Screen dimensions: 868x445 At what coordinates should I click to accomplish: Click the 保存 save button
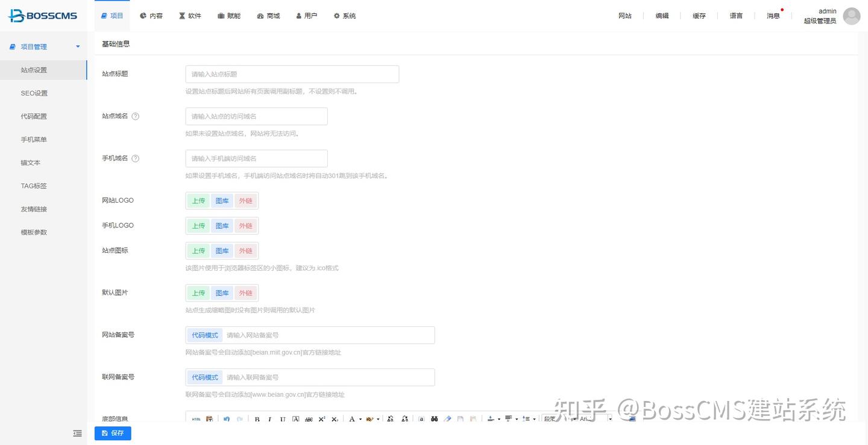click(x=113, y=433)
